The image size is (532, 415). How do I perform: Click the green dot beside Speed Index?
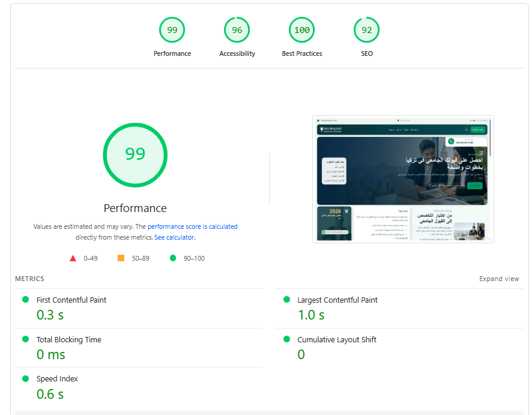(25, 378)
